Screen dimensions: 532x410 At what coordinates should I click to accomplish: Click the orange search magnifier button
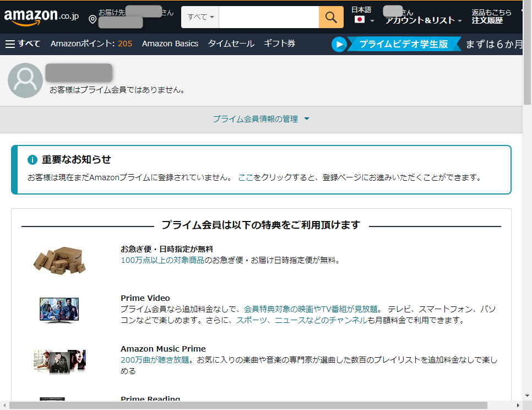tap(331, 17)
